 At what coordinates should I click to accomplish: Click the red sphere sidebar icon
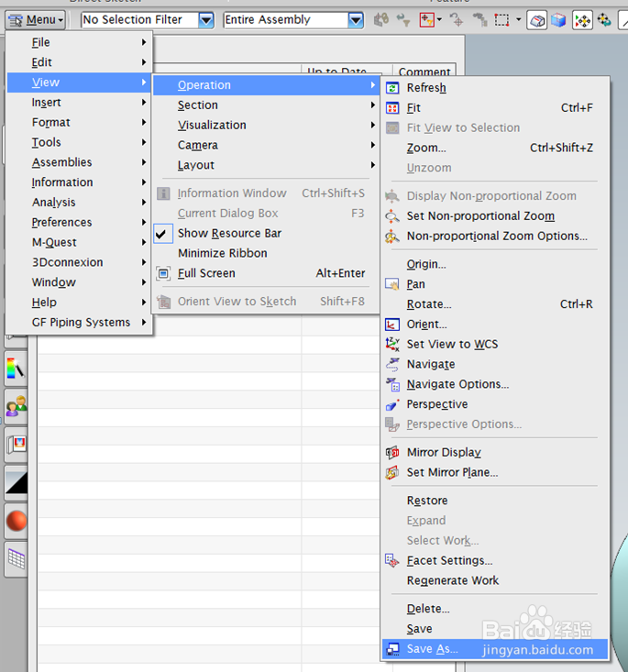click(x=17, y=521)
